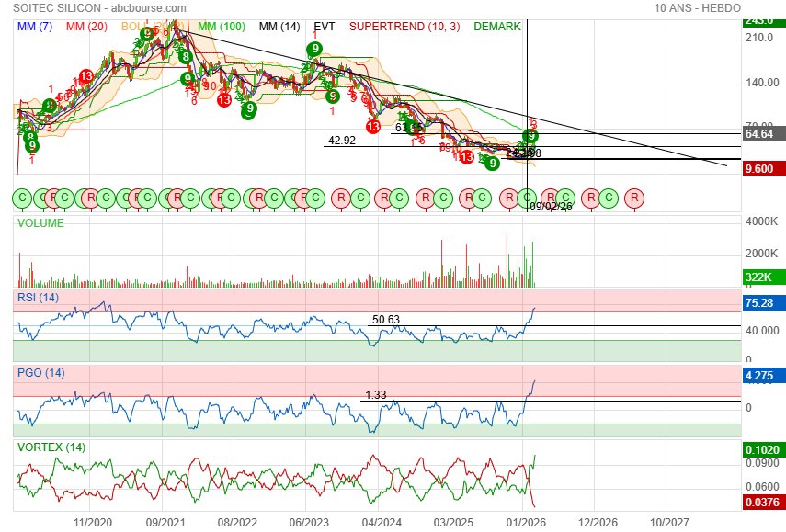
Task: Click the PGO (14) panel title
Action: coord(40,373)
